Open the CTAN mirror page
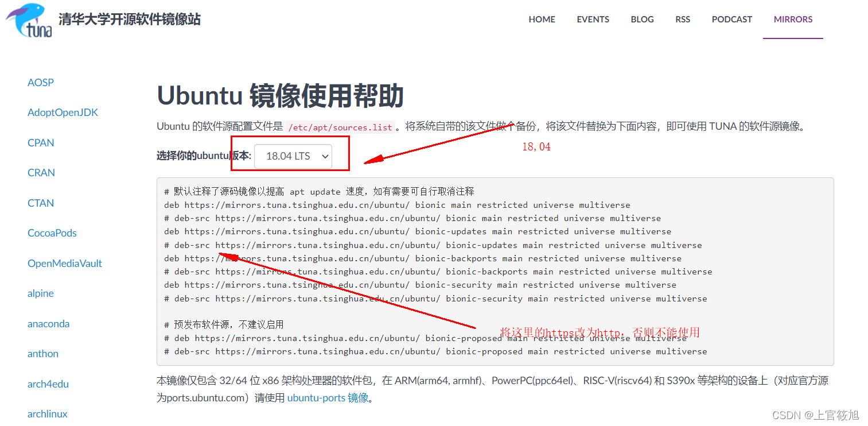Image resolution: width=868 pixels, height=426 pixels. (x=40, y=203)
